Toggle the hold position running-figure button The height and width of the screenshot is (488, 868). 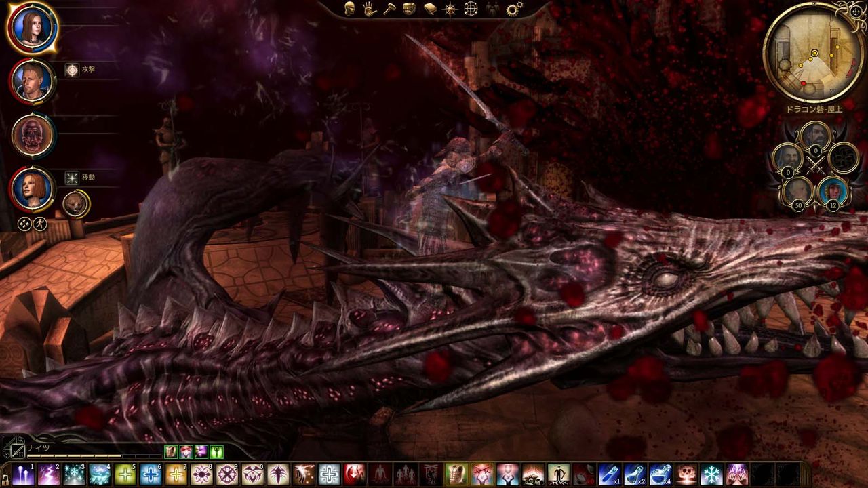tap(40, 224)
